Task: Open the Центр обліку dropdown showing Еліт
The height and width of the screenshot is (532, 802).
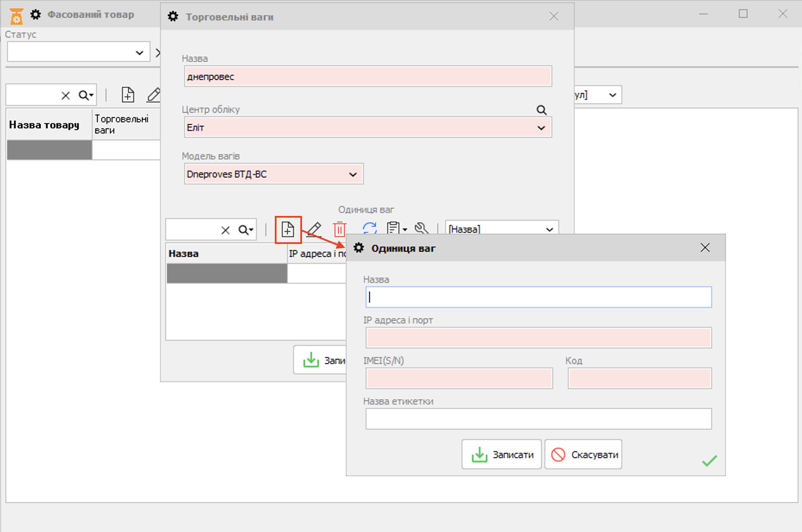Action: tap(541, 128)
